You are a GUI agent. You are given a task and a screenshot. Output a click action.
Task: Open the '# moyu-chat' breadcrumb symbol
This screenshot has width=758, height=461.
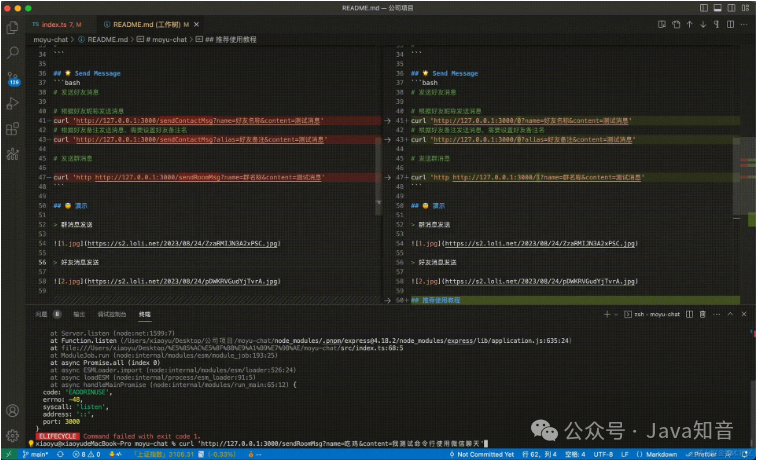pos(162,40)
